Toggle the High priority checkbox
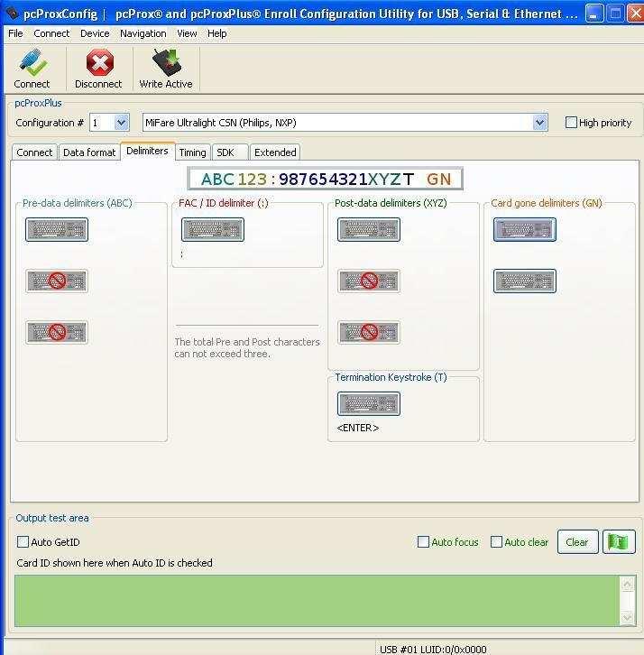644x655 pixels. [x=571, y=123]
